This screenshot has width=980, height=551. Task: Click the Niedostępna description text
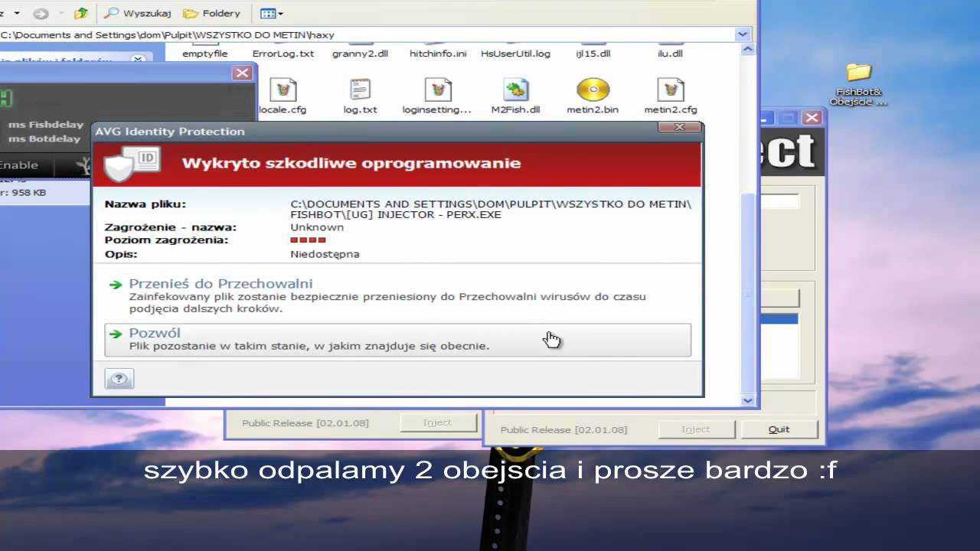(325, 254)
